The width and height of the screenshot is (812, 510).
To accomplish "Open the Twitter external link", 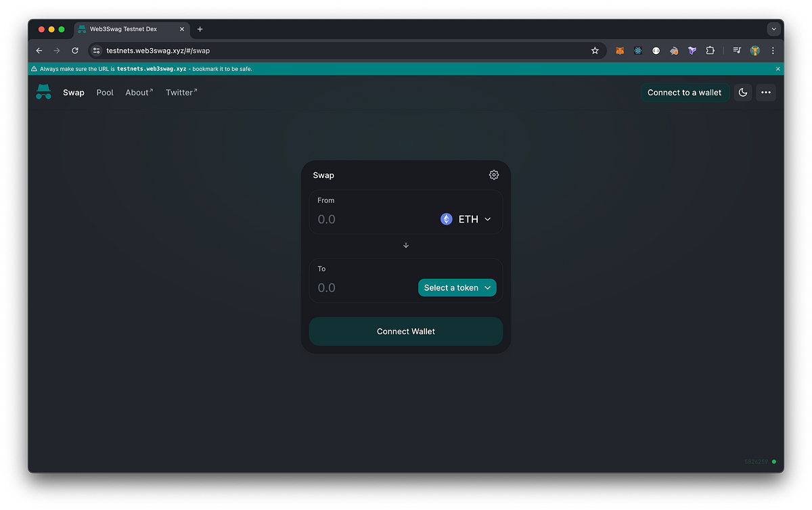I will [x=181, y=92].
